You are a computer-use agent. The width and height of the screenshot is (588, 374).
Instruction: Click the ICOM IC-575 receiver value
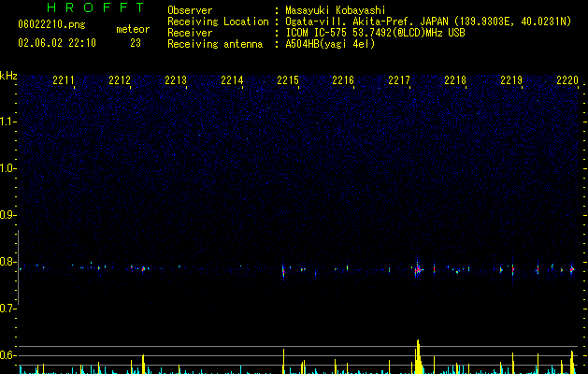click(x=375, y=33)
